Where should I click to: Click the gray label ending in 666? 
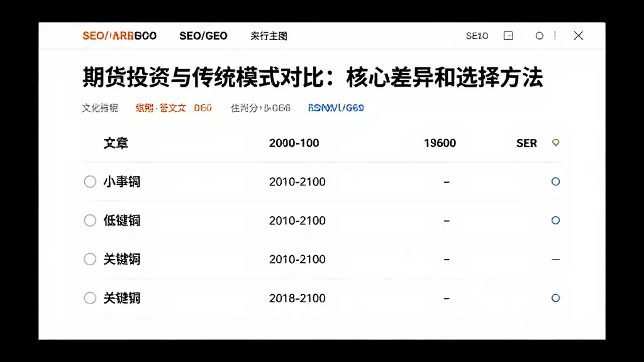click(x=260, y=108)
